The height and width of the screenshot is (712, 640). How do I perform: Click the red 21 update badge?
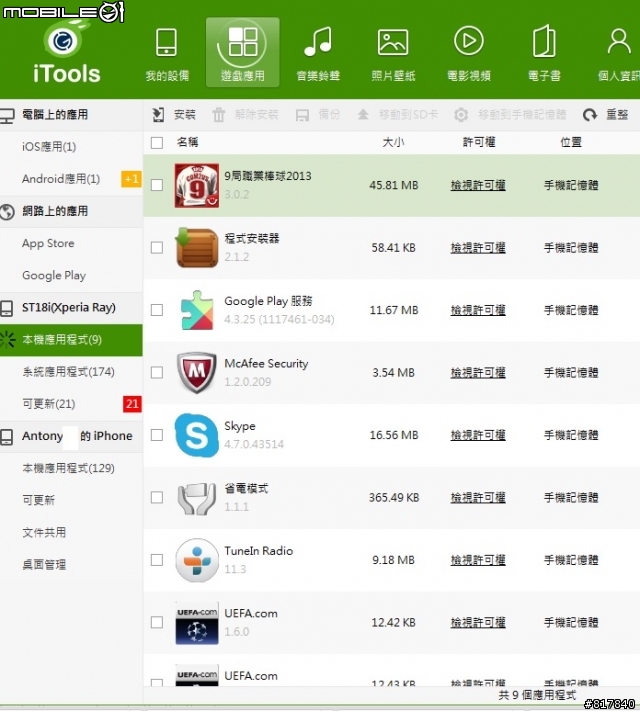pyautogui.click(x=132, y=404)
